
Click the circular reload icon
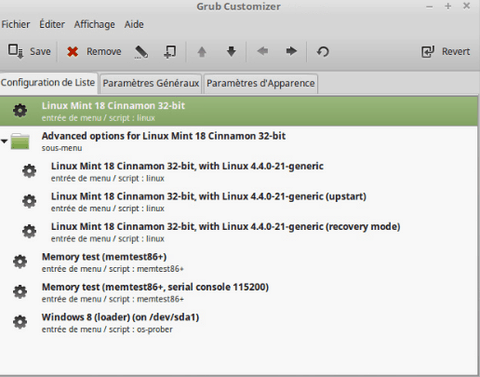[323, 52]
